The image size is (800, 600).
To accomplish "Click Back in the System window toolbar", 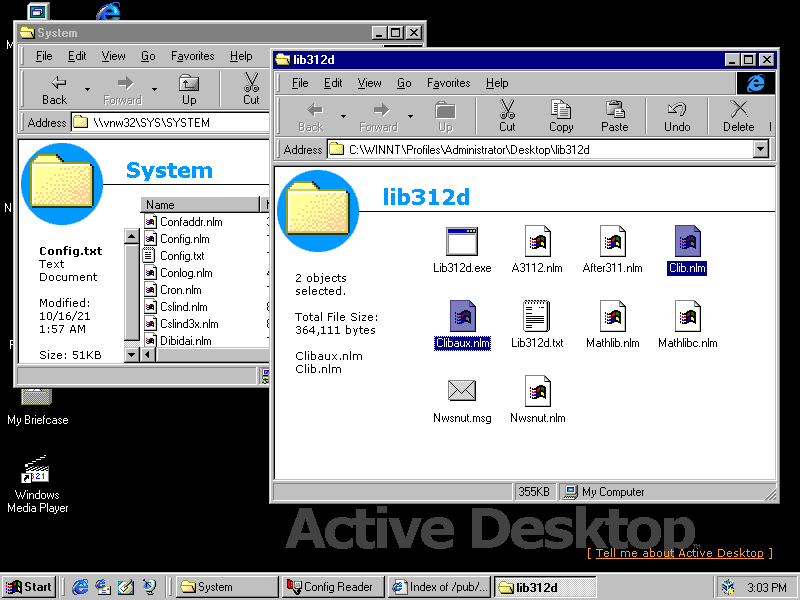I will pyautogui.click(x=55, y=90).
